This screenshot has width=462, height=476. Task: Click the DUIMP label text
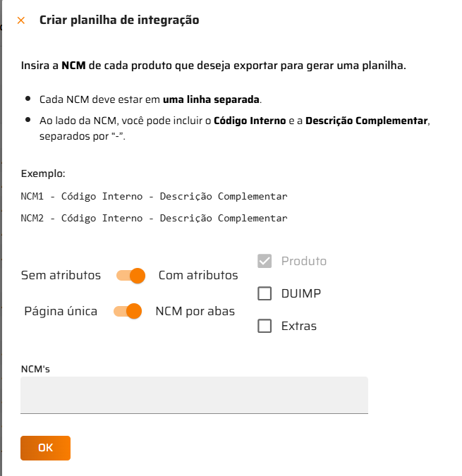pyautogui.click(x=301, y=293)
